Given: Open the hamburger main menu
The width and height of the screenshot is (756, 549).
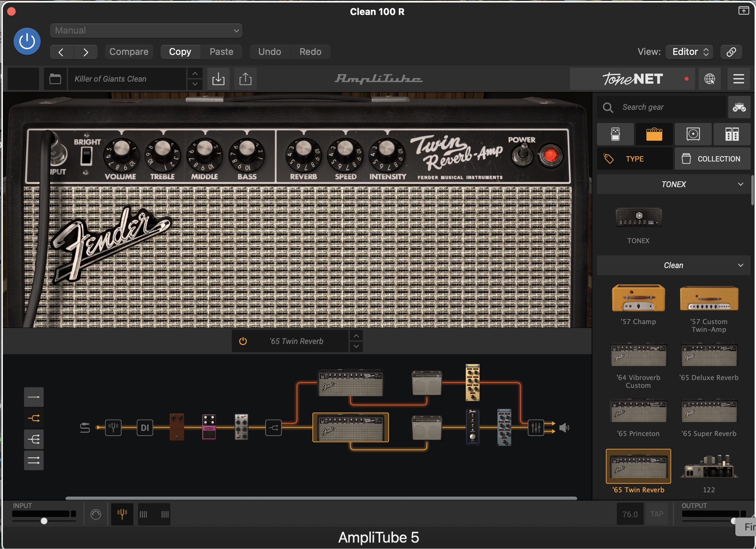Looking at the screenshot, I should tap(739, 79).
